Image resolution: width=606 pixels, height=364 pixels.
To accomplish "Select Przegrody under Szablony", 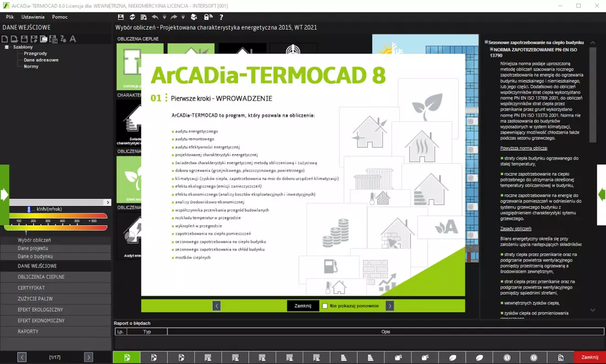I will pos(35,53).
